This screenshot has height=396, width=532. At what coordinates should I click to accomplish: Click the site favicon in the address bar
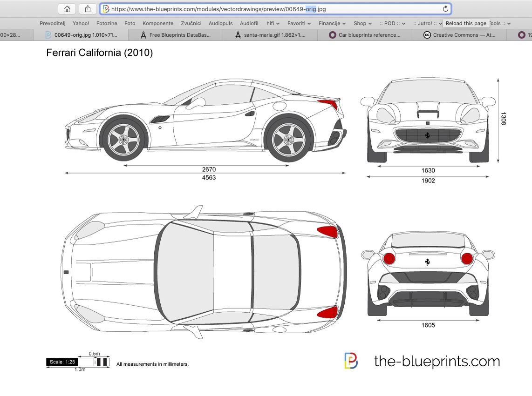coord(106,9)
